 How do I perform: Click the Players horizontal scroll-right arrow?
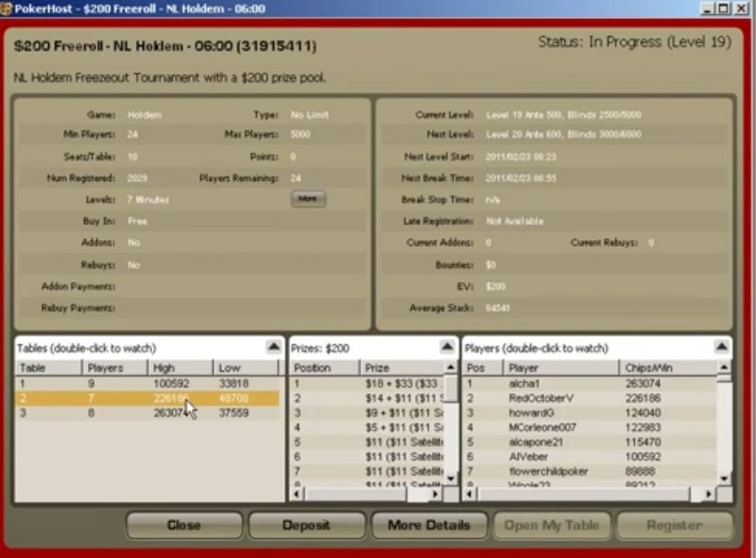coord(709,494)
